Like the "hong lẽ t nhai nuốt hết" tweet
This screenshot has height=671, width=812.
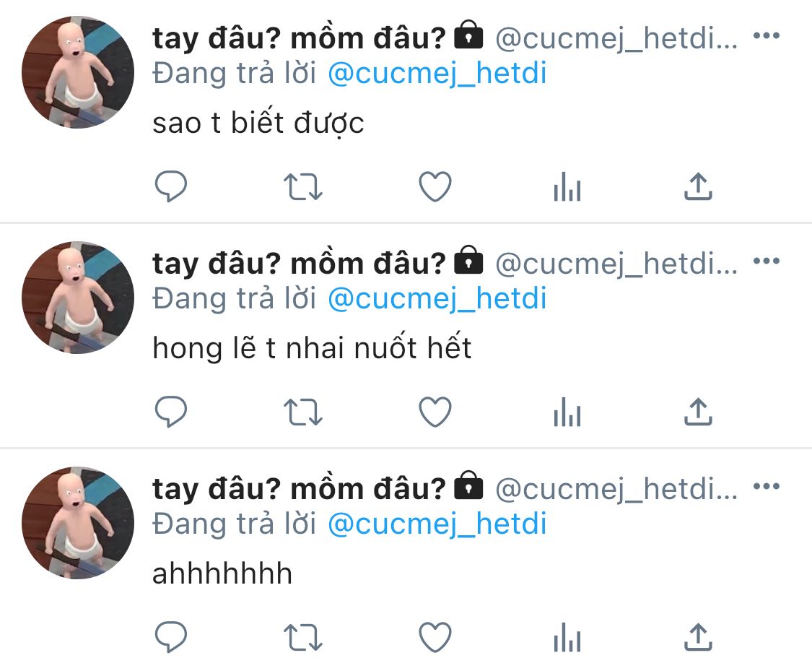(x=435, y=412)
